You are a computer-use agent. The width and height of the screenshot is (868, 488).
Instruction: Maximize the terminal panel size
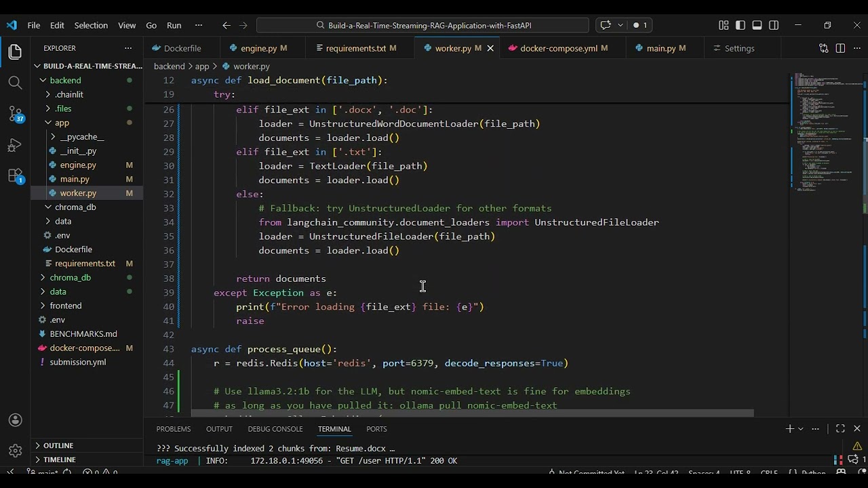coord(840,428)
